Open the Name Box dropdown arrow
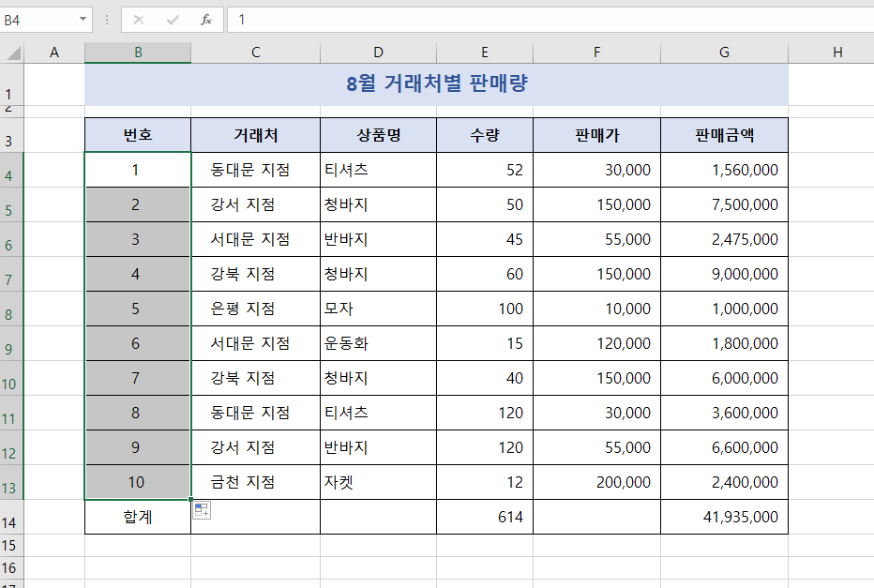The height and width of the screenshot is (588, 874). [x=83, y=20]
